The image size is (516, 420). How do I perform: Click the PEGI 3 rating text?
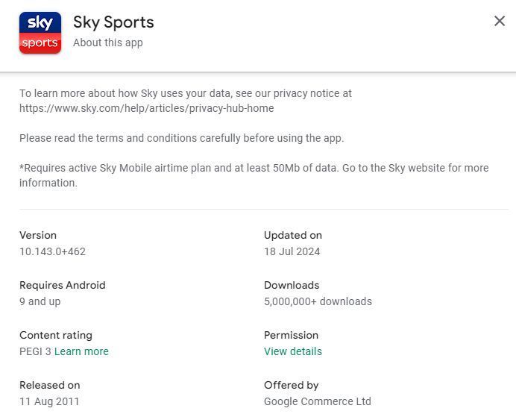tap(35, 351)
